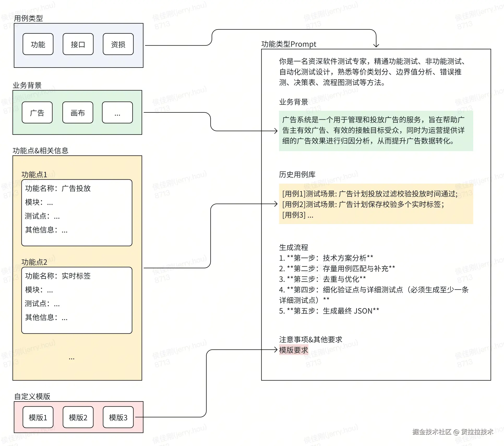
Task: Click the 生成流程 heading in prompt
Action: (293, 247)
